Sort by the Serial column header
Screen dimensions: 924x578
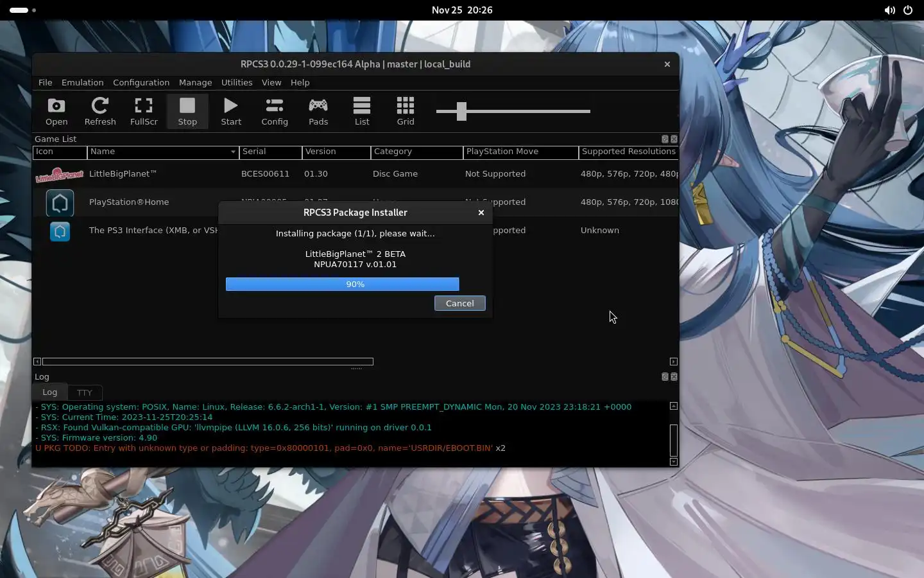(x=271, y=152)
